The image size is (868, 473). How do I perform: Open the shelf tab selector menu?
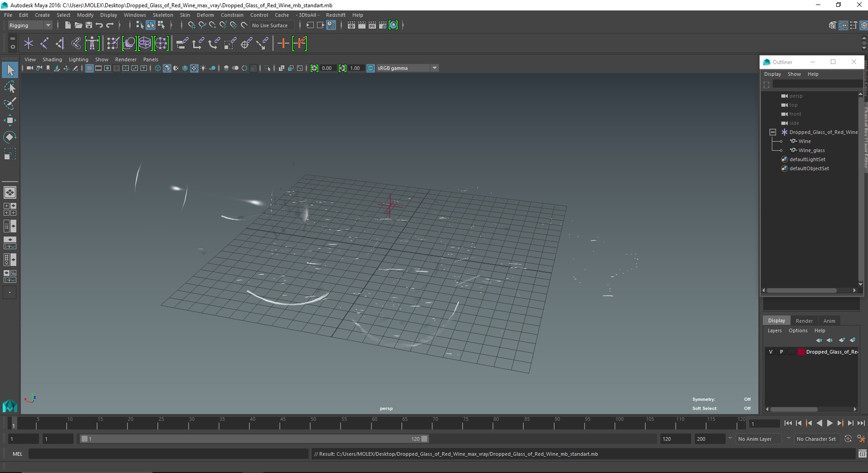point(13,39)
